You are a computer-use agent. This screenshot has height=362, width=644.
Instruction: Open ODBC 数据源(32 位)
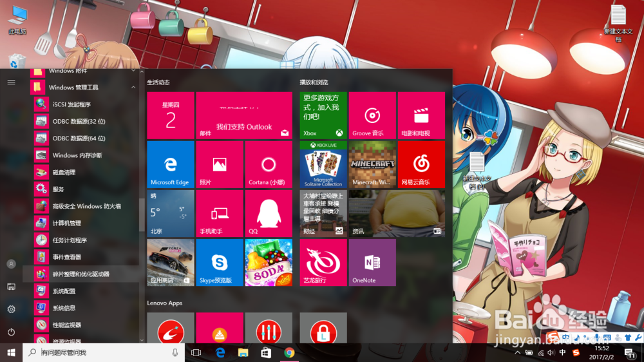81,121
